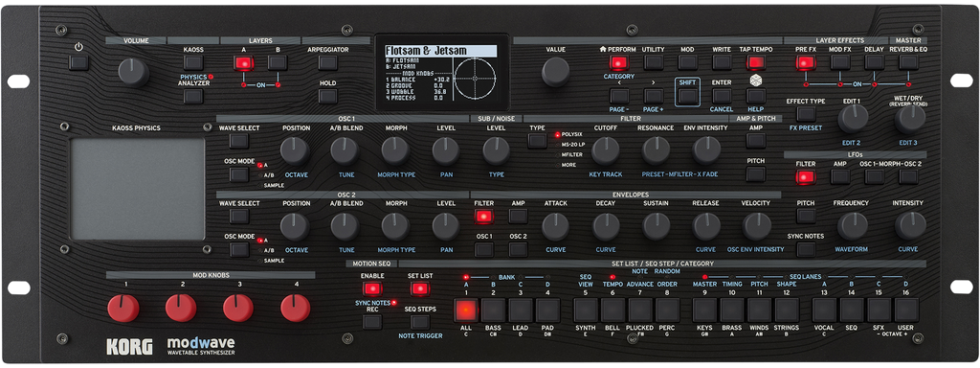Select the Envelopes Filter button
This screenshot has width=980, height=368.
pyautogui.click(x=483, y=217)
